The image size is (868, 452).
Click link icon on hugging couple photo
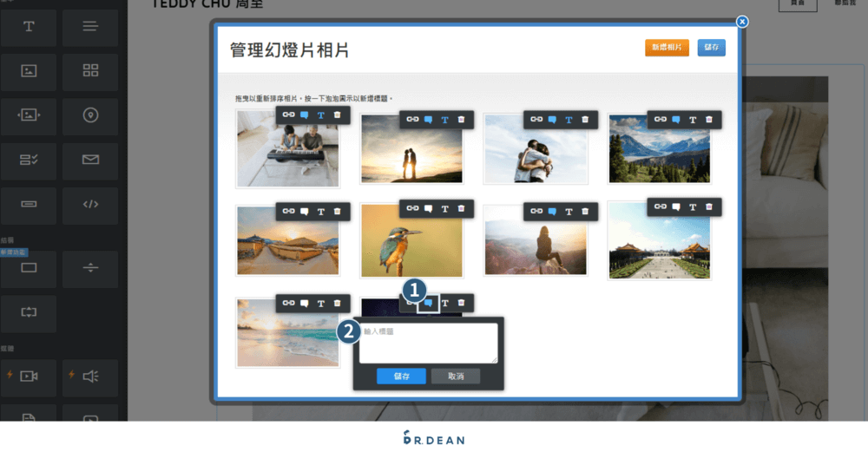click(536, 120)
